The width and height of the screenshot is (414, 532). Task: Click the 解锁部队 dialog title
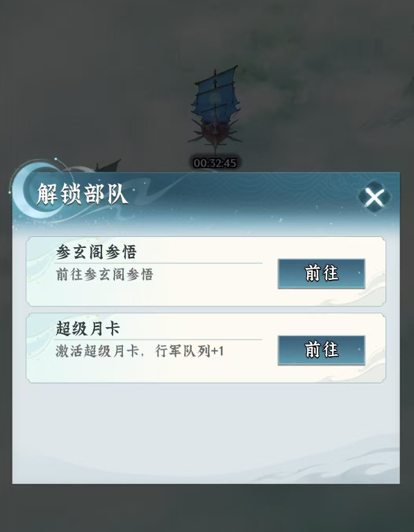click(x=82, y=194)
